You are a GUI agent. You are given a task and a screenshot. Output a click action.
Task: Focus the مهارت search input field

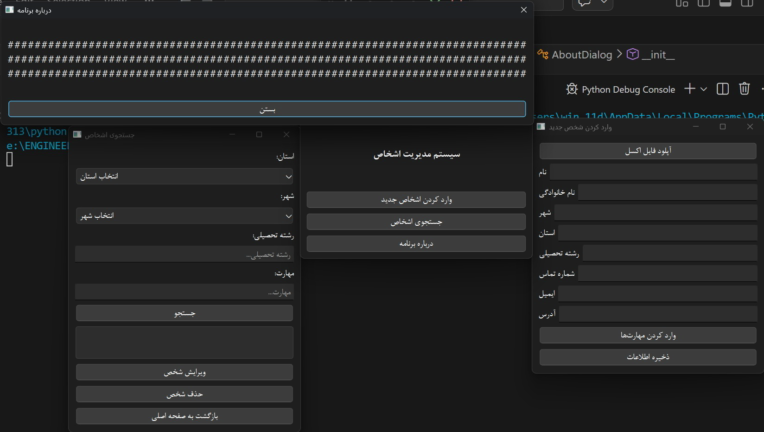(x=185, y=292)
